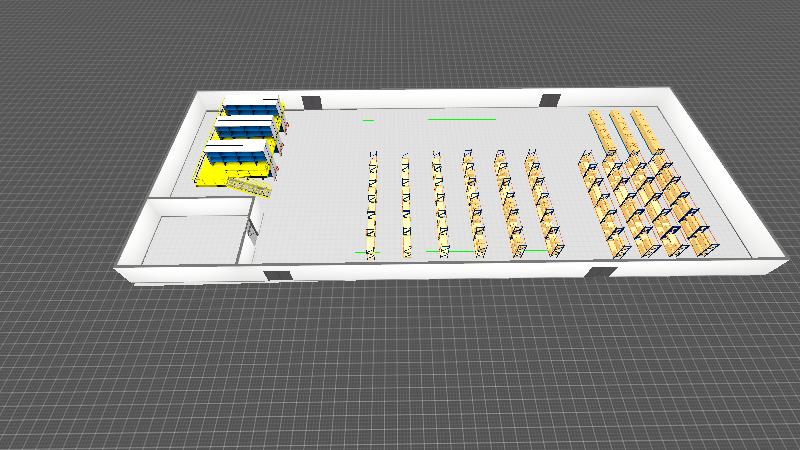This screenshot has height=450, width=800.
Task: Click the second pallet rack row from left
Action: point(406,205)
